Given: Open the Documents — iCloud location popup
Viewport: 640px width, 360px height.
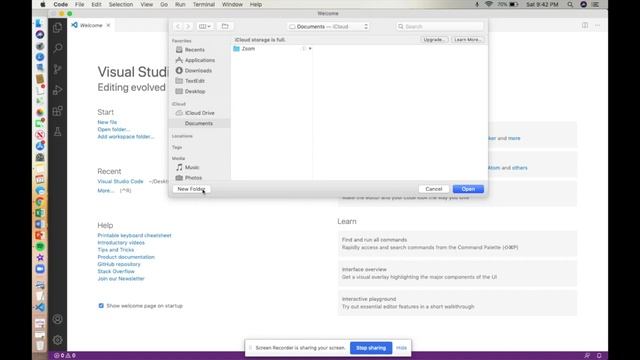Looking at the screenshot, I should coord(329,27).
